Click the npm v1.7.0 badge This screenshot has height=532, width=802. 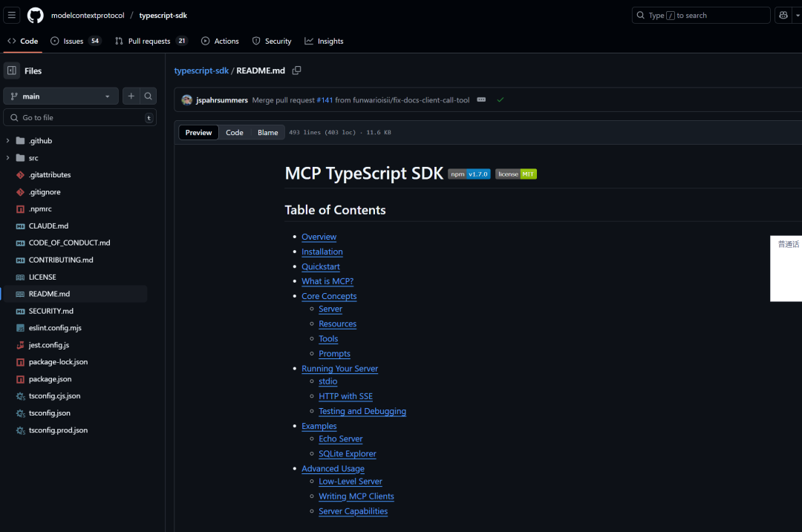(469, 174)
